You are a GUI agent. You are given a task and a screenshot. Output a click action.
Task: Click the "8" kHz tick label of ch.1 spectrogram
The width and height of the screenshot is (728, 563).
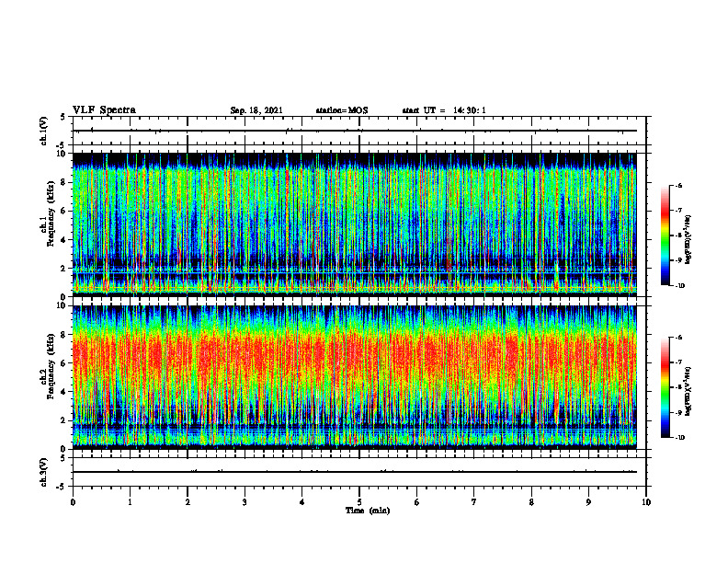click(64, 182)
